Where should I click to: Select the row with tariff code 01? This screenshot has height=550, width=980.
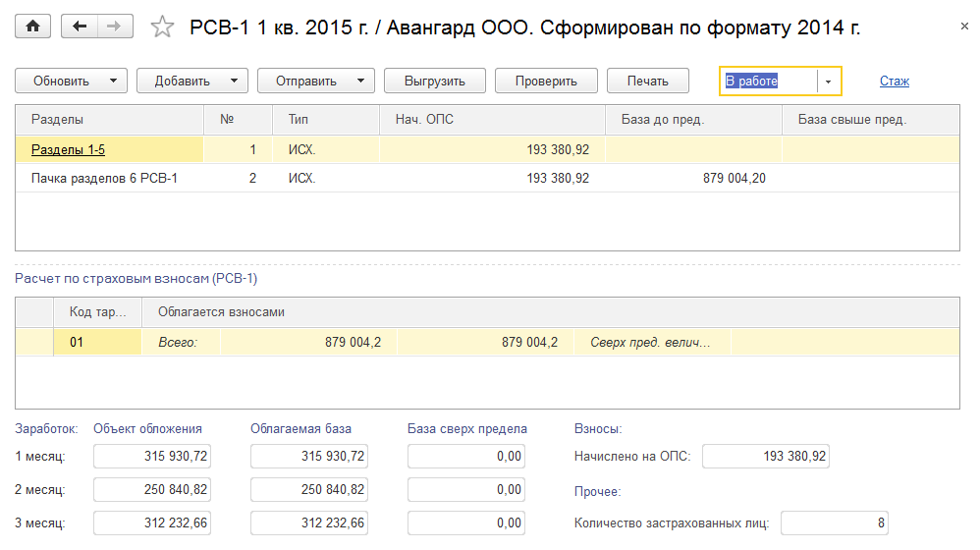tap(98, 342)
